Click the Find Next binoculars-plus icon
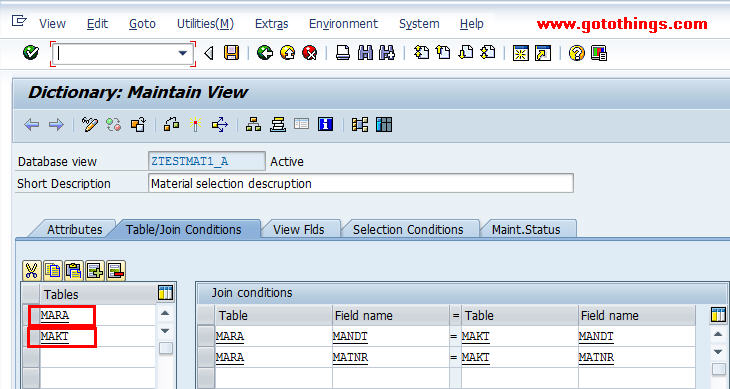Viewport: 730px width, 389px height. pos(387,53)
